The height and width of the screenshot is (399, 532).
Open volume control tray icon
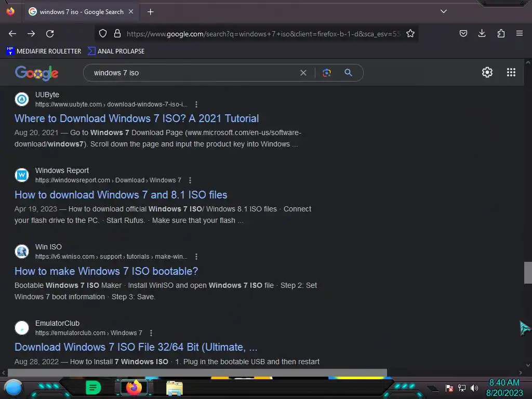tap(474, 388)
